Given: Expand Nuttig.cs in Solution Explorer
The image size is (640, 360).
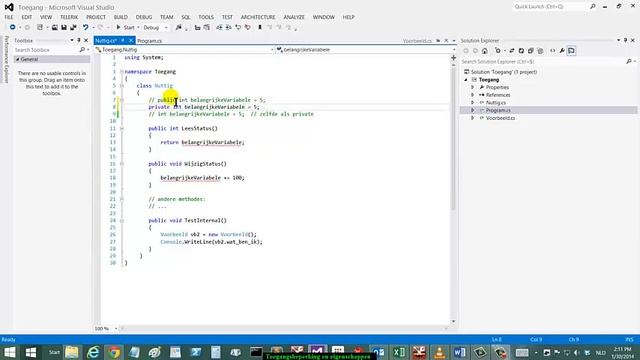Looking at the screenshot, I should [473, 103].
